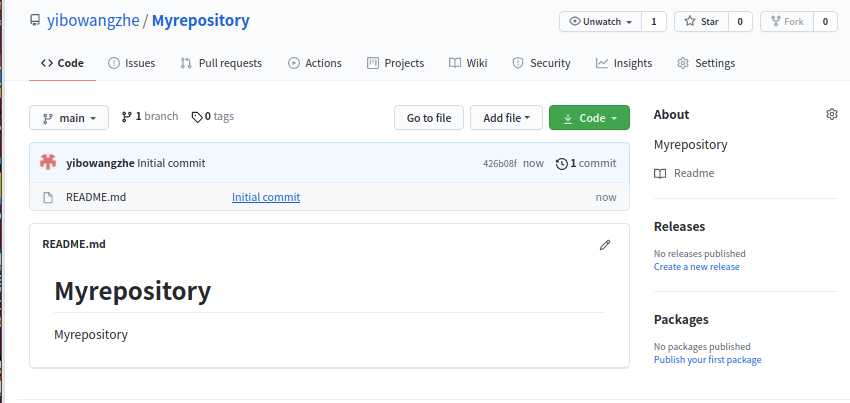This screenshot has width=850, height=403.
Task: Click the forks count 0
Action: (825, 22)
